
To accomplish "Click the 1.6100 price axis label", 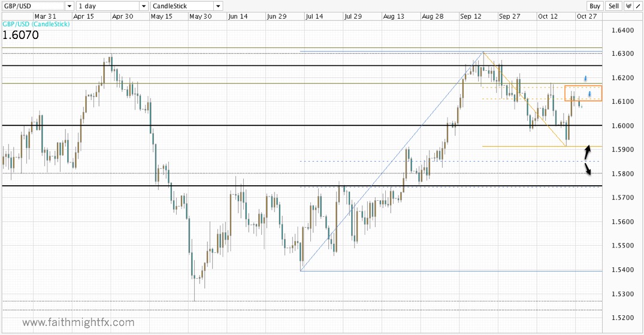I will click(x=622, y=101).
